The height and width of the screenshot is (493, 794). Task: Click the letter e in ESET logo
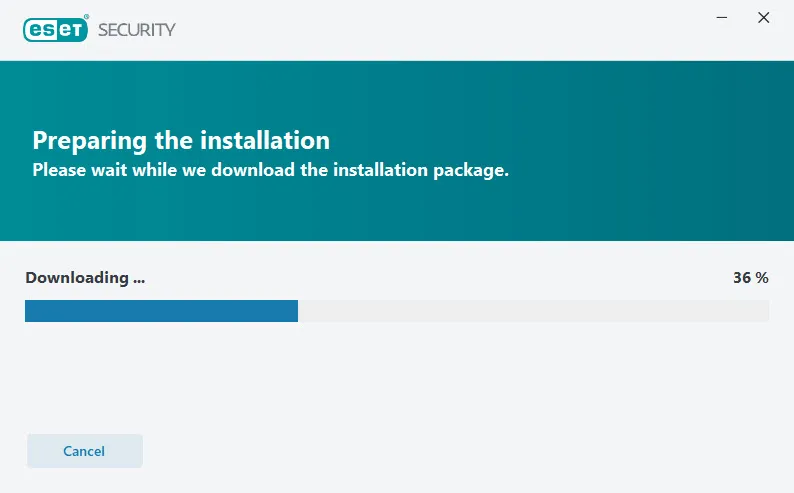36,30
